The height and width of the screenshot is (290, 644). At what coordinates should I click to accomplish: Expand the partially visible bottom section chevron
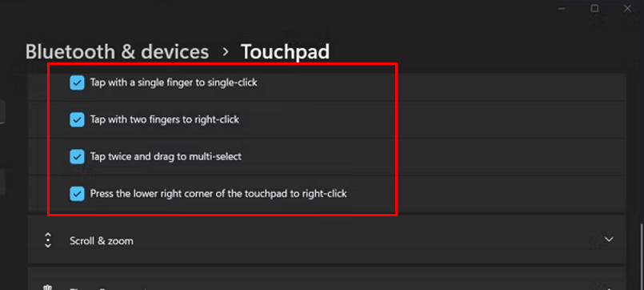click(609, 288)
